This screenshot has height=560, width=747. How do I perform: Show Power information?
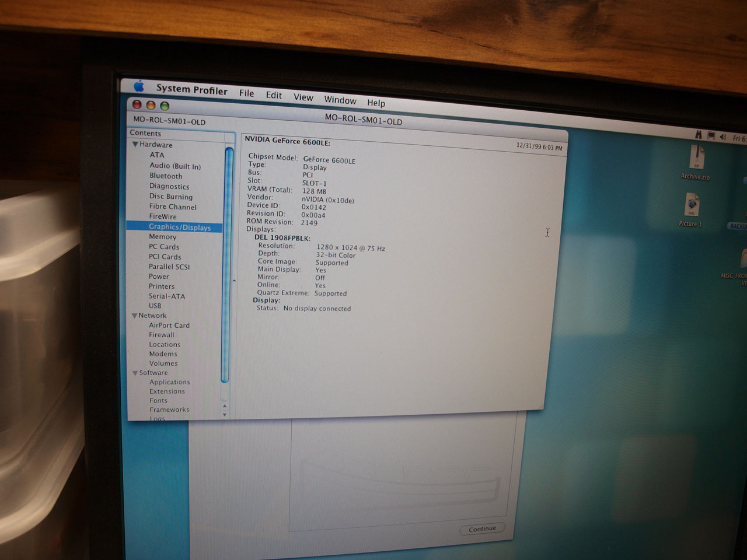coord(159,276)
